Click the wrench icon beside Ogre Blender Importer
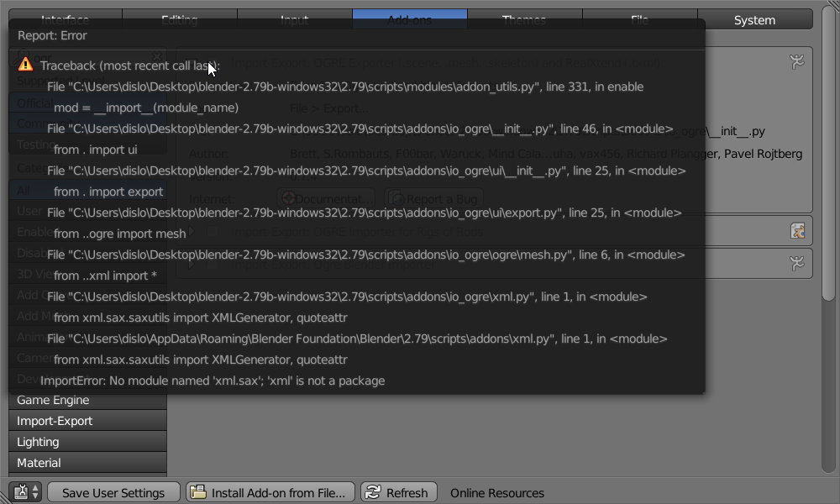 coord(797,263)
